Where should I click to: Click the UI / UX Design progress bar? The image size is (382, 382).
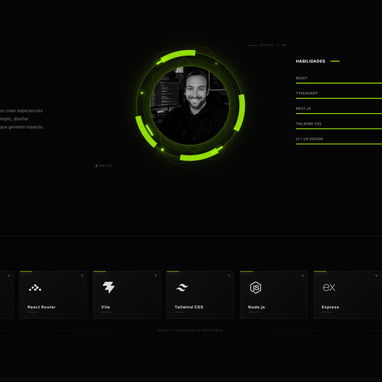pos(339,144)
